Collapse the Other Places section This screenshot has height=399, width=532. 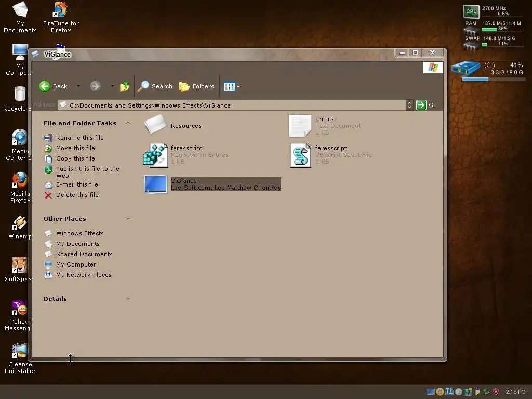[128, 219]
